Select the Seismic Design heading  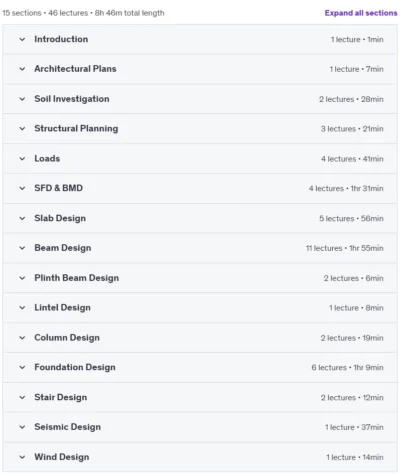67,427
